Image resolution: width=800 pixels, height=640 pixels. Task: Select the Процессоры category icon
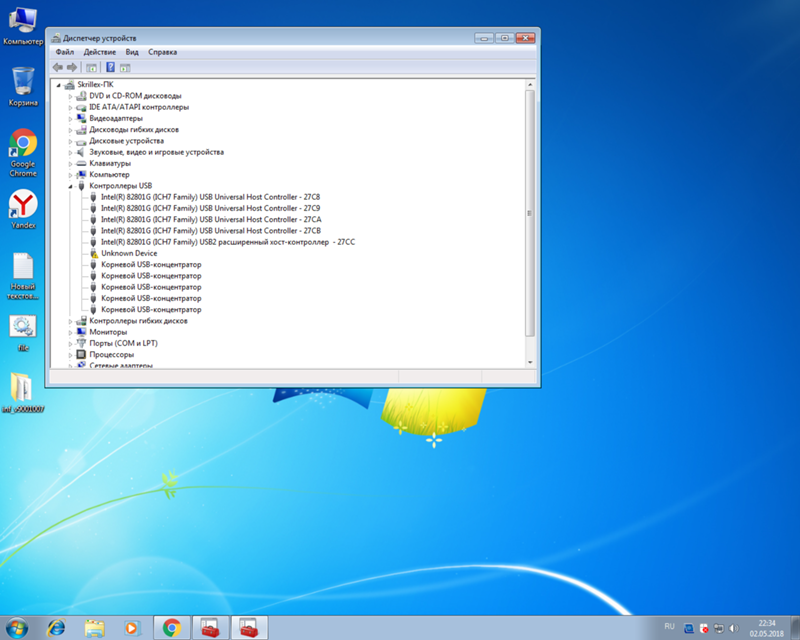coord(81,354)
